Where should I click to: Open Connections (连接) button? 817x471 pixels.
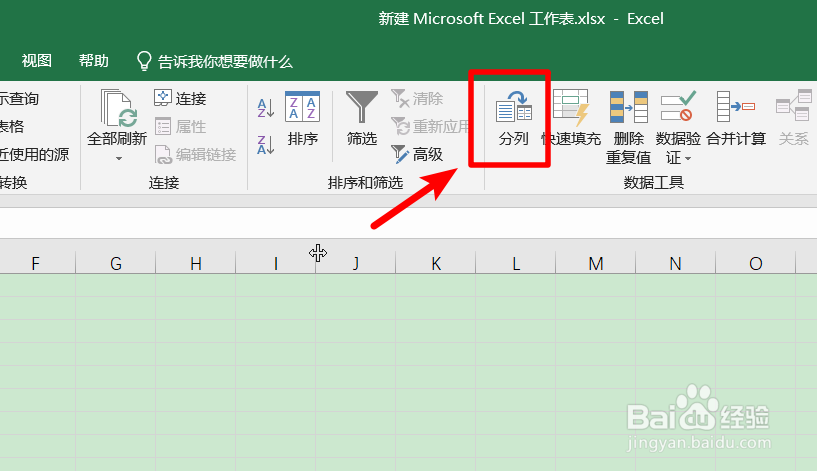coord(180,98)
